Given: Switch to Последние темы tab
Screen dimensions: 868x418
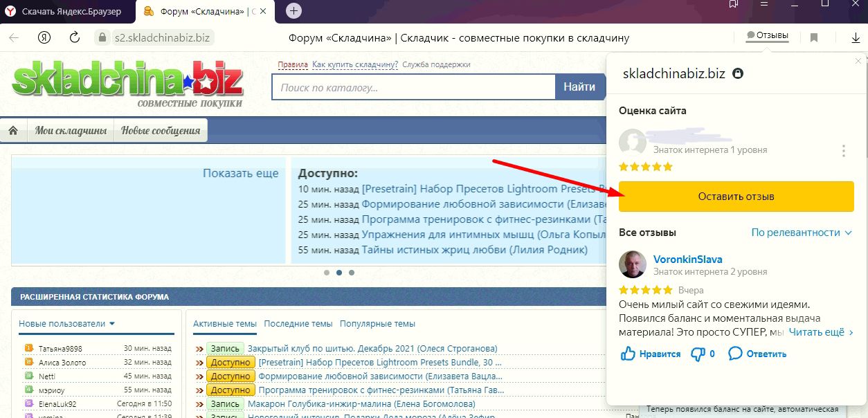Looking at the screenshot, I should [298, 323].
